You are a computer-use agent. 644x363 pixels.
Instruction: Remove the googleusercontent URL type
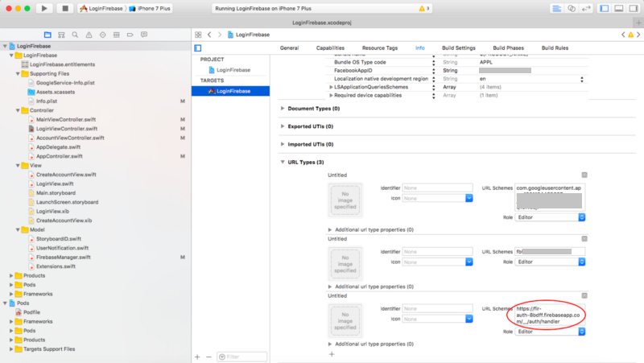pos(584,175)
